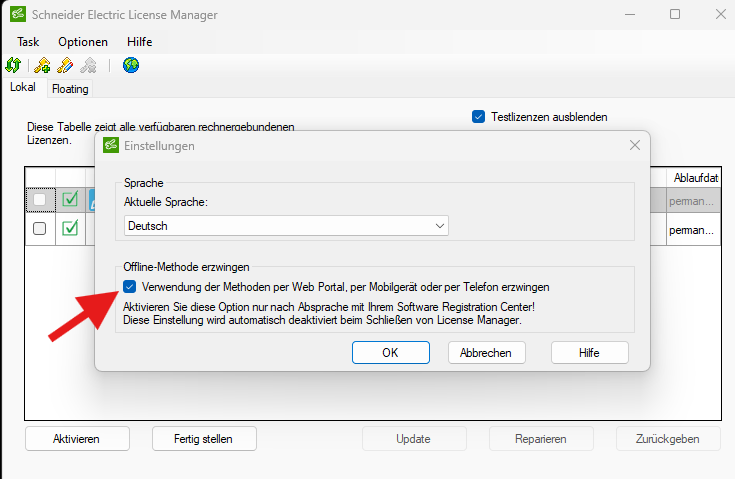Click 'perman...' cell in the first table row
Screen dimensions: 735x479
(x=694, y=201)
